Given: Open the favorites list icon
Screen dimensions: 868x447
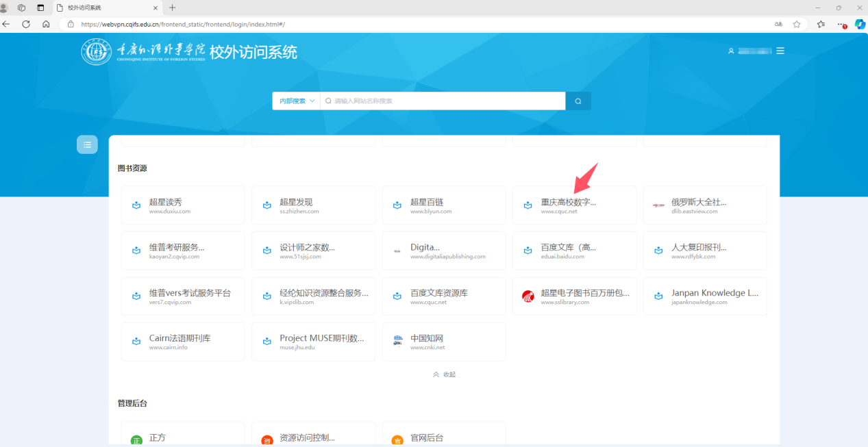Looking at the screenshot, I should (x=821, y=24).
